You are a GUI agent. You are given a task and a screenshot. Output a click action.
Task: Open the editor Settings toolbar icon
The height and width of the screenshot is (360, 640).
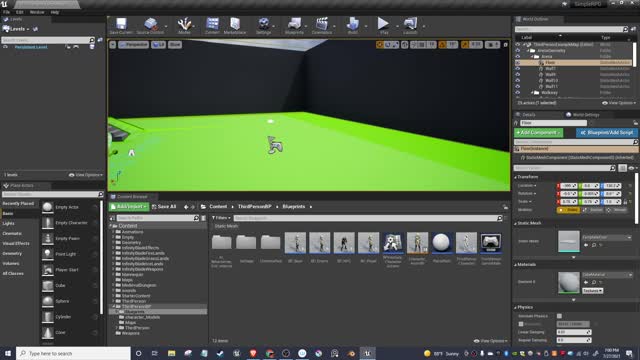pyautogui.click(x=264, y=25)
